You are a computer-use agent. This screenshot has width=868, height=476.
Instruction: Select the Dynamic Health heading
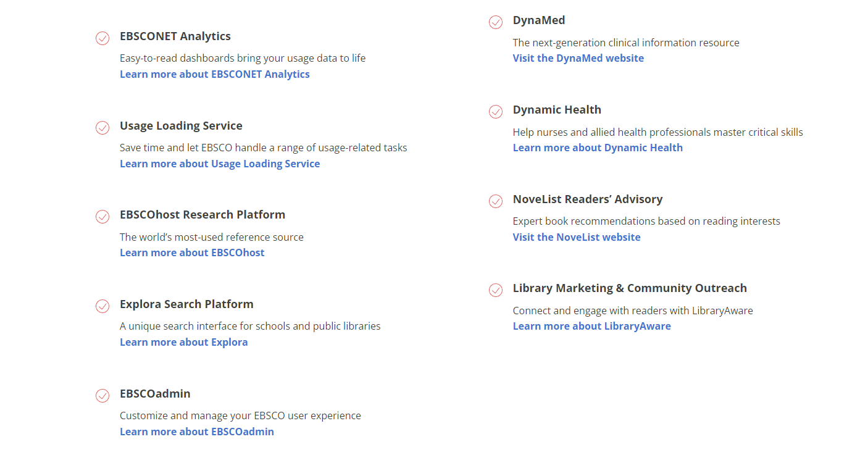(x=557, y=110)
